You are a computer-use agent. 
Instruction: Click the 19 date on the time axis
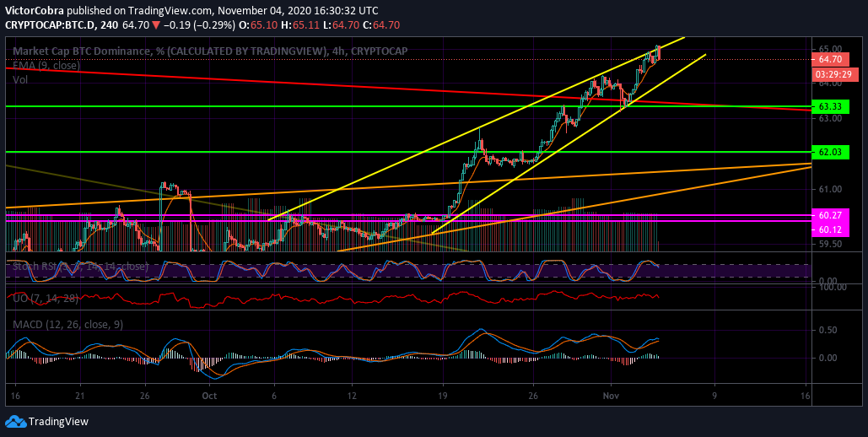tap(442, 396)
